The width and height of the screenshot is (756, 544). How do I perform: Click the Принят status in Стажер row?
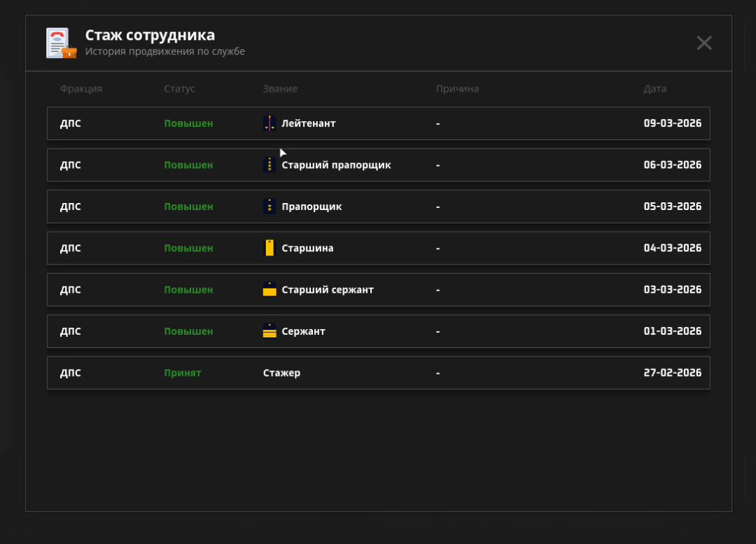tap(183, 373)
